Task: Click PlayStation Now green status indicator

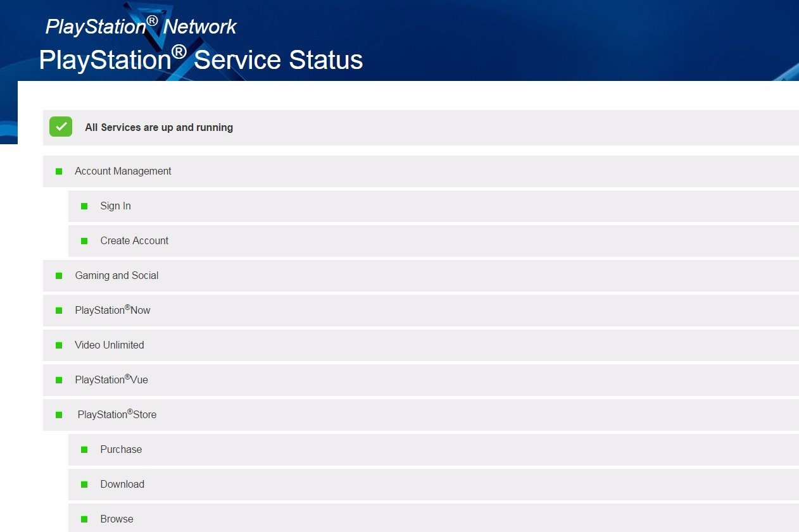Action: tap(59, 311)
